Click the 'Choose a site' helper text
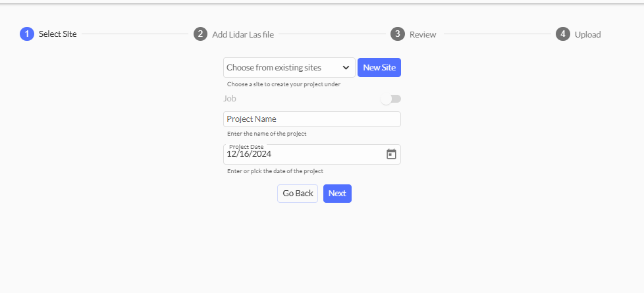Viewport: 644px width, 293px height. click(x=283, y=84)
